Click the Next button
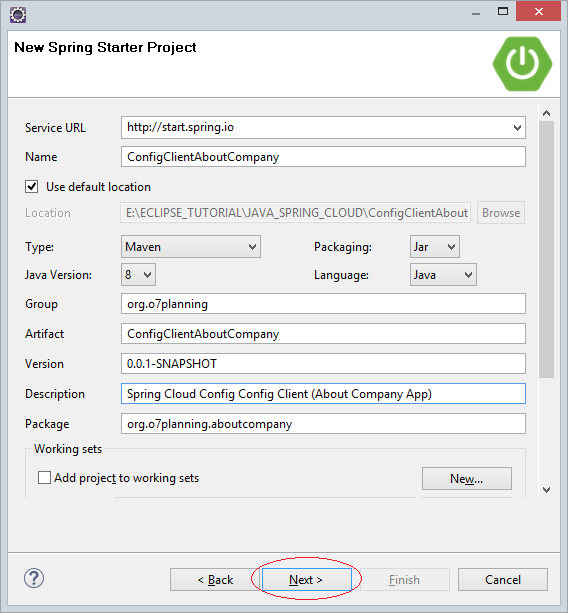 point(306,579)
